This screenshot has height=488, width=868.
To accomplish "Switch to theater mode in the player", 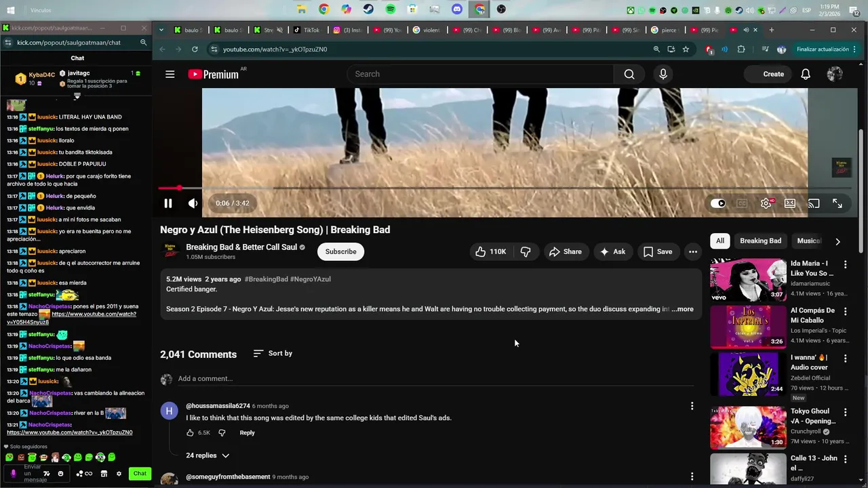I will coord(790,203).
